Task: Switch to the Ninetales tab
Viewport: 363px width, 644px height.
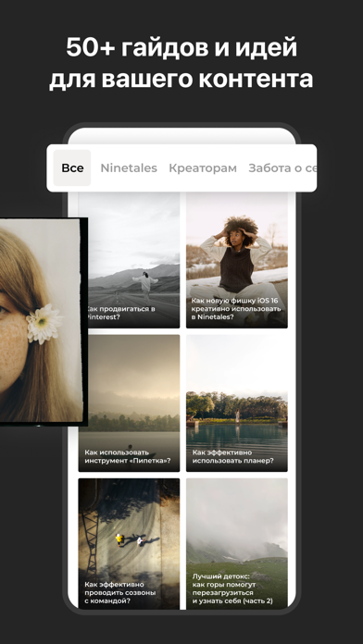Action: coord(129,168)
